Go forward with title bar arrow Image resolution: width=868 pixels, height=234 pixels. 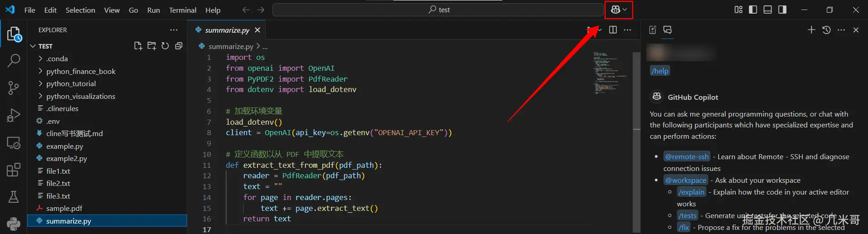pos(261,10)
